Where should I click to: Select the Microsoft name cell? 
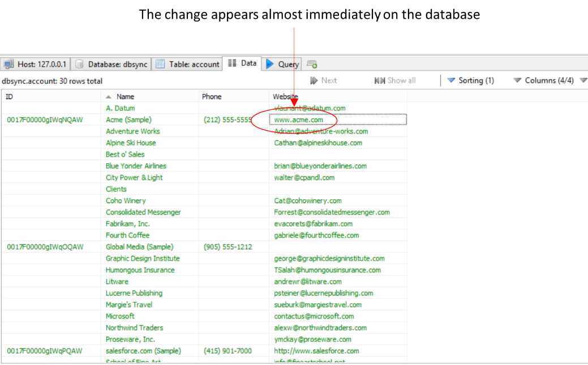120,316
